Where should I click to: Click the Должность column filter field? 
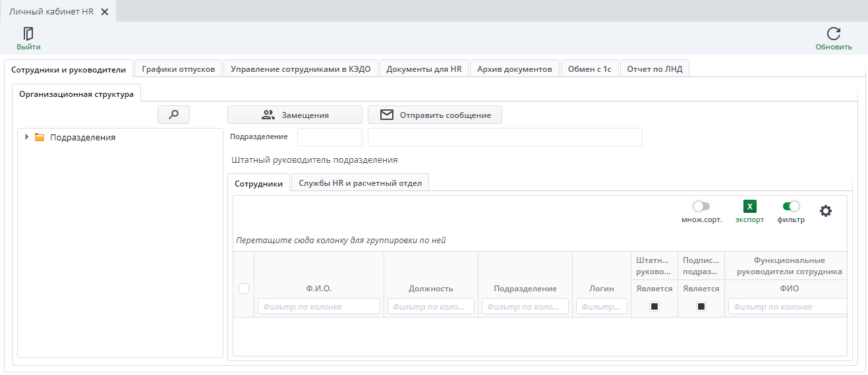431,306
